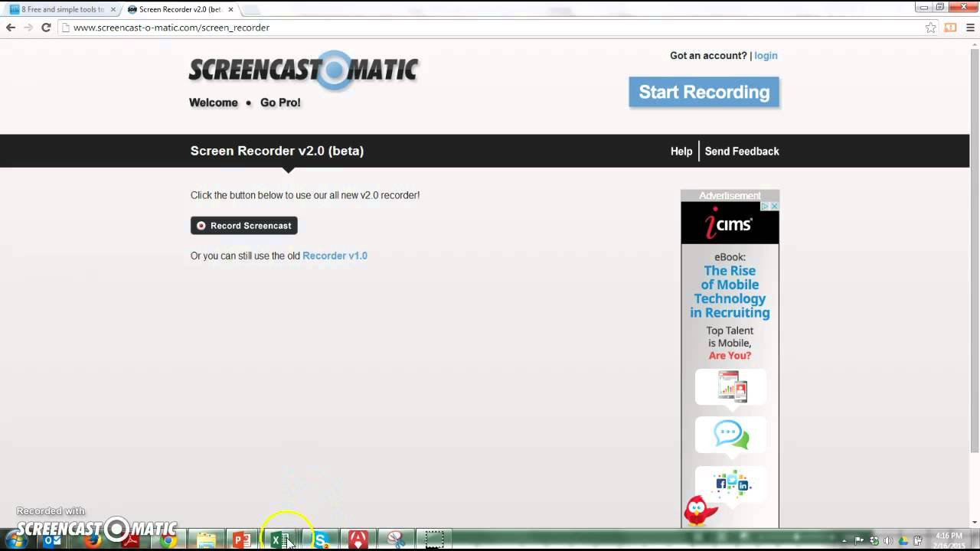Open a new browser tab
Viewport: 980px width, 551px height.
(x=251, y=10)
